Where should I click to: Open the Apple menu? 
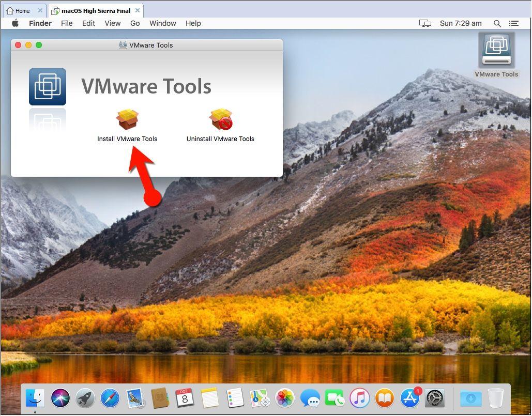(x=16, y=23)
